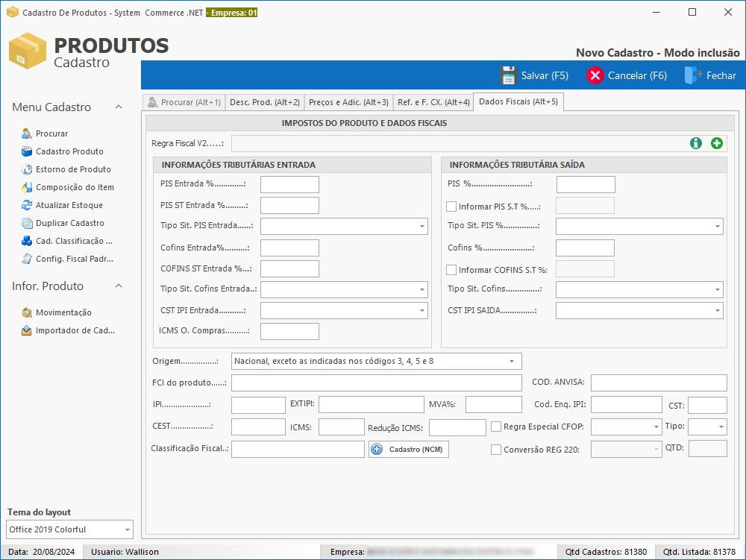Click the Cadastro (NCM) button
Viewport: 746px width, 560px height.
[409, 449]
